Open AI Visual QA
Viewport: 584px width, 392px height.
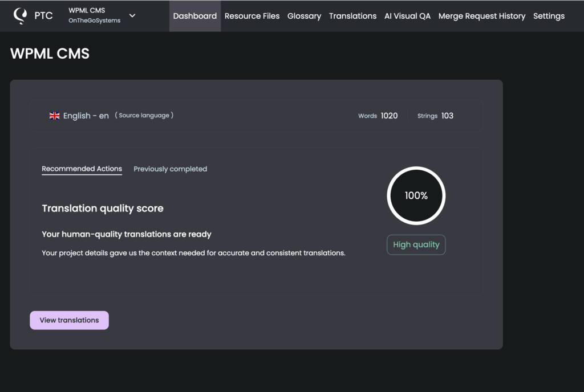407,16
